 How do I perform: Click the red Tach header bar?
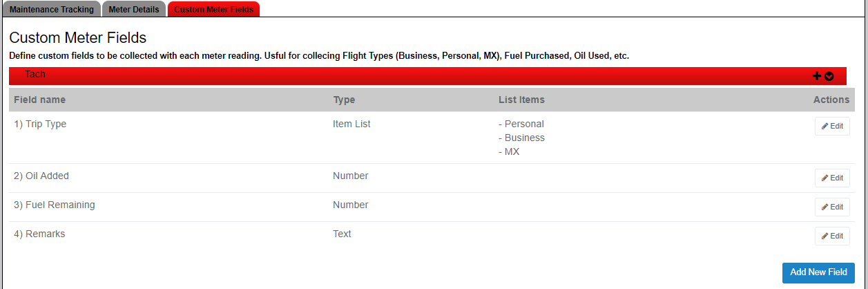tap(427, 76)
